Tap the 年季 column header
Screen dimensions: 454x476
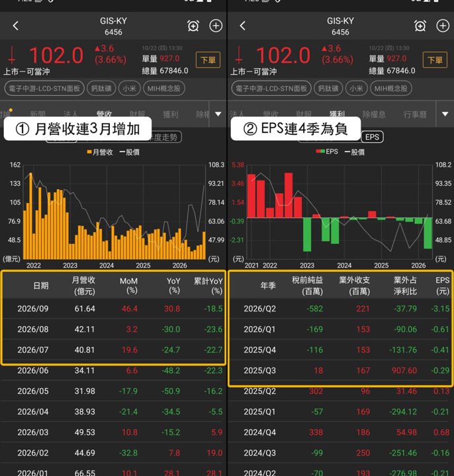[x=268, y=286]
